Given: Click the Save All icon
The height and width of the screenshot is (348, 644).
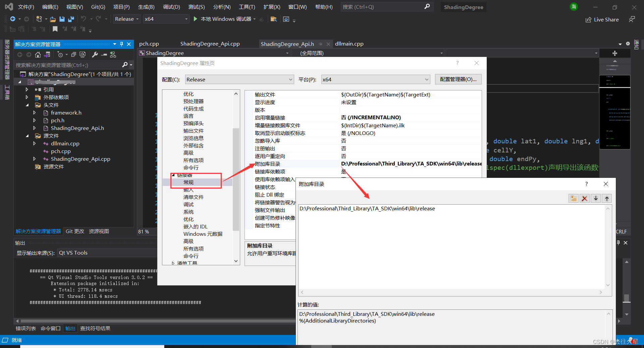Looking at the screenshot, I should click(71, 19).
